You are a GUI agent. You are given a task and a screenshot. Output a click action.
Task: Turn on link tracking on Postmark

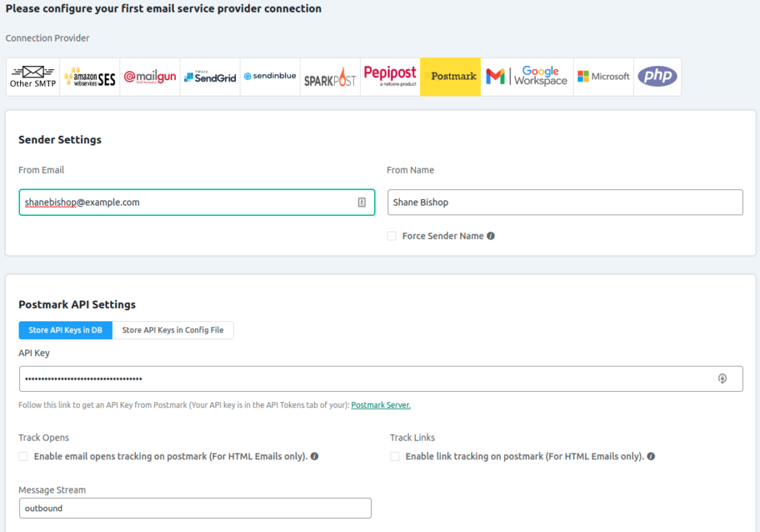[x=396, y=456]
